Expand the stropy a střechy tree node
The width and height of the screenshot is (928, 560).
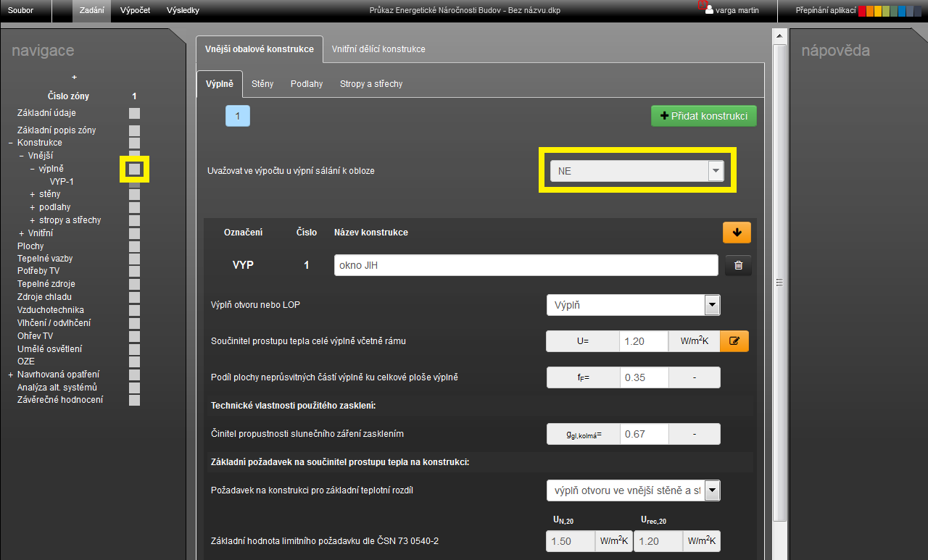click(32, 220)
